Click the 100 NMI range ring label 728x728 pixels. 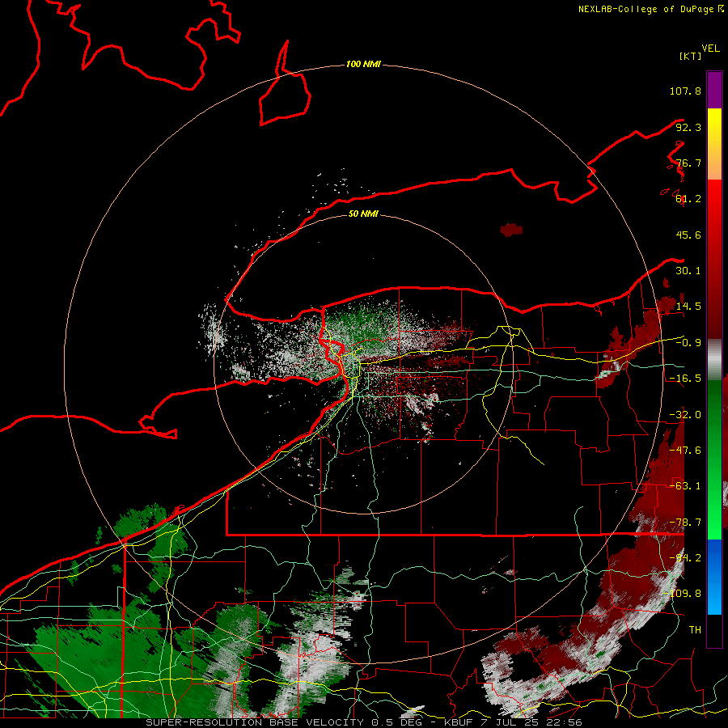[363, 64]
